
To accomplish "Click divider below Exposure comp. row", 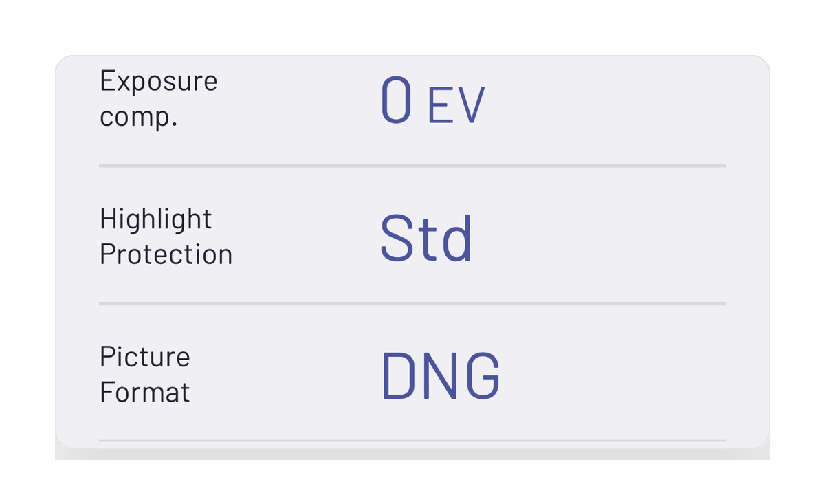I will tap(412, 166).
